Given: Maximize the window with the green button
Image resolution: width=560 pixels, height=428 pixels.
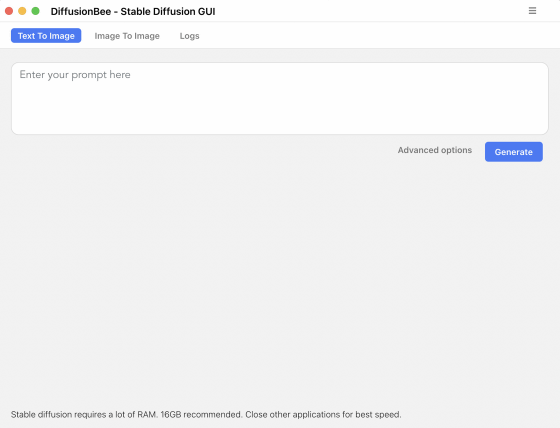Looking at the screenshot, I should (x=35, y=11).
